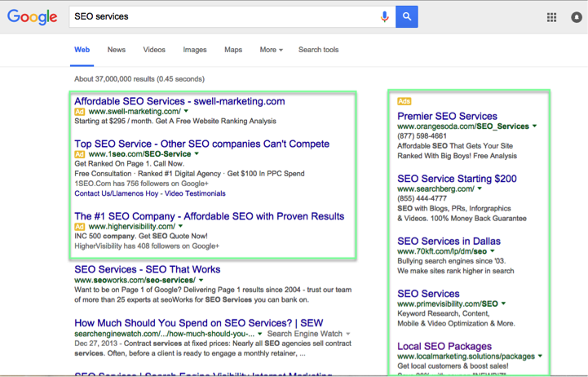
Task: Start voice search with microphone icon
Action: 384,16
